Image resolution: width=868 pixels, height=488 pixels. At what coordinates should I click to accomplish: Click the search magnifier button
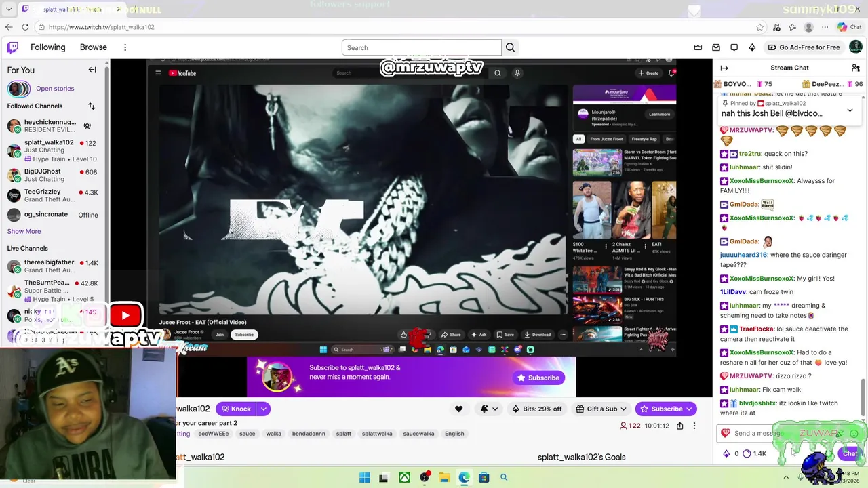pyautogui.click(x=510, y=47)
